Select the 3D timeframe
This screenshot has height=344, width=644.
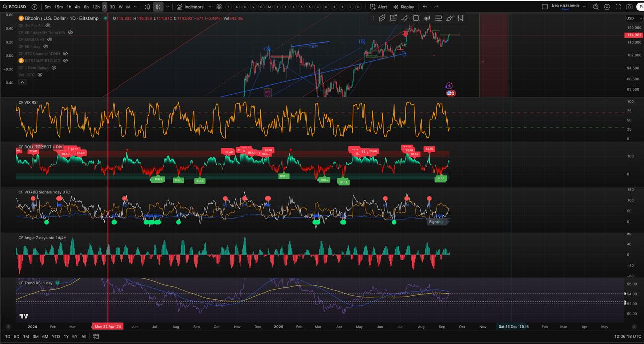click(x=112, y=7)
